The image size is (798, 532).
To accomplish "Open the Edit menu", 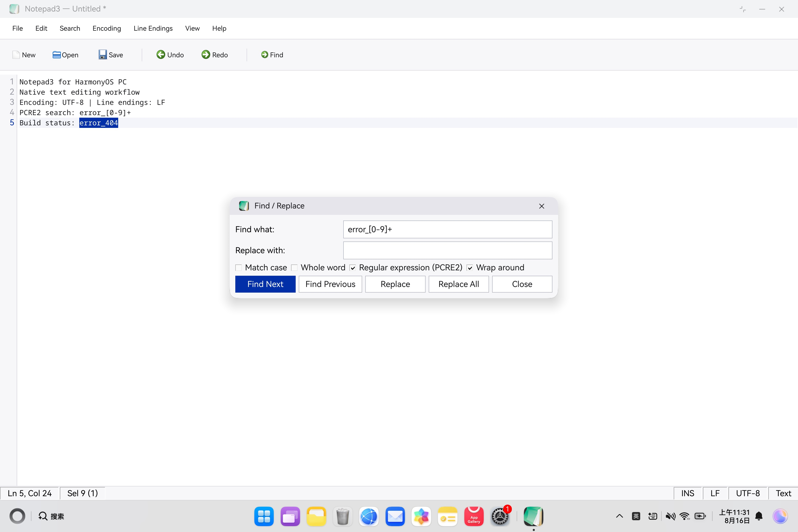I will pos(41,28).
